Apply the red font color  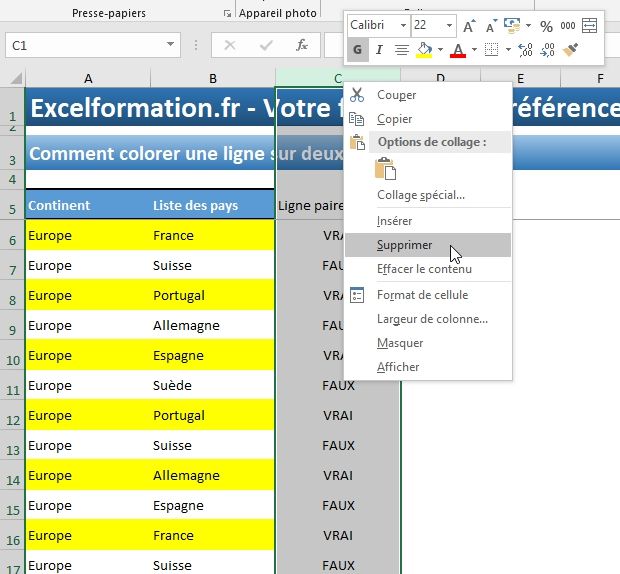pyautogui.click(x=457, y=50)
